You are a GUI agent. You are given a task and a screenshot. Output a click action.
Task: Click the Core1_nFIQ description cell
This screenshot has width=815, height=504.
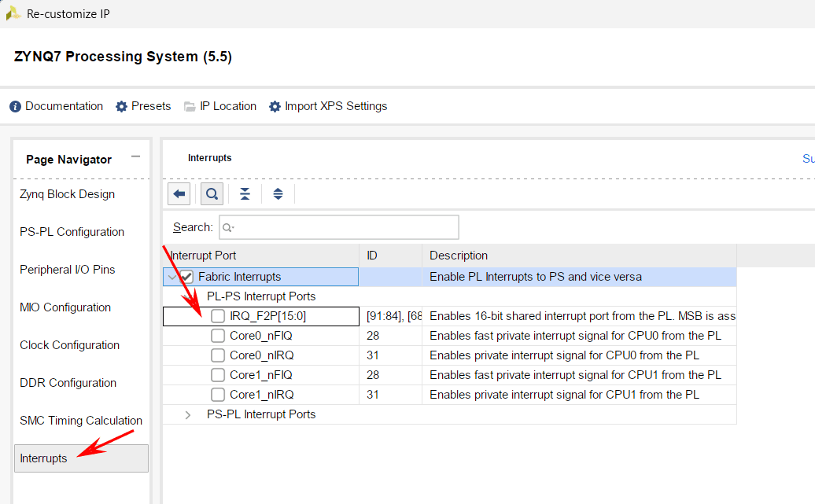[579, 375]
